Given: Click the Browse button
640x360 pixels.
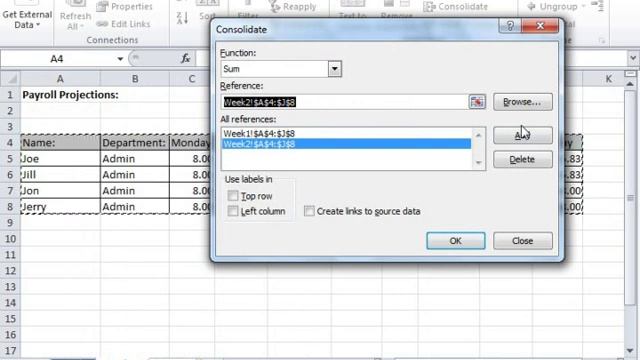Looking at the screenshot, I should click(522, 102).
